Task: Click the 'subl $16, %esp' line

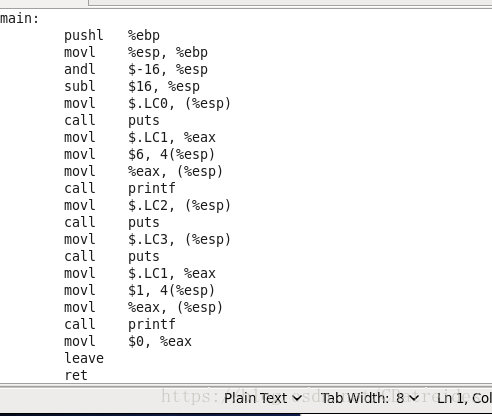Action: pos(132,86)
